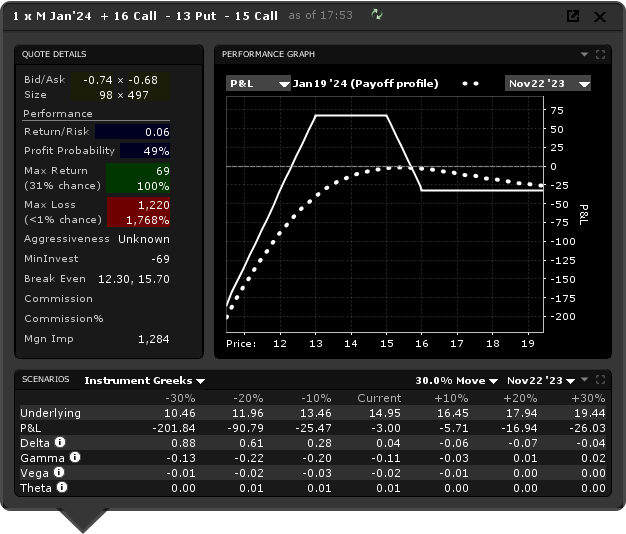Open the P&L graph type dropdown
The height and width of the screenshot is (534, 626).
coord(257,84)
